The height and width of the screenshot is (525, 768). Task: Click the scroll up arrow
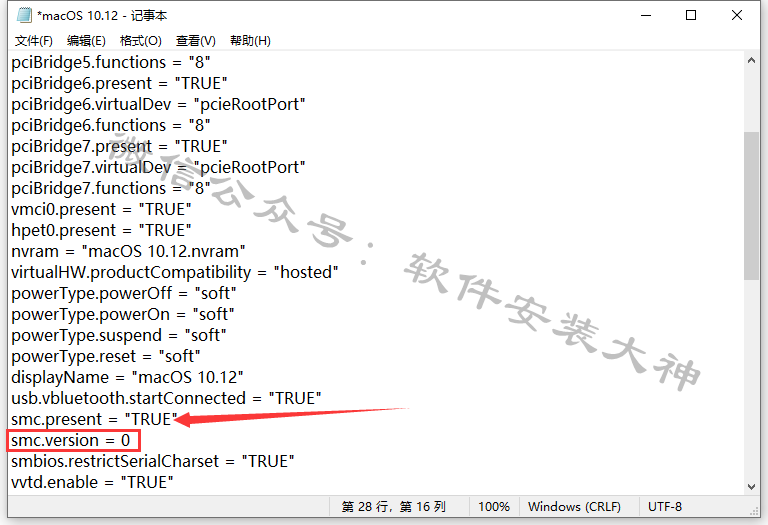point(751,61)
